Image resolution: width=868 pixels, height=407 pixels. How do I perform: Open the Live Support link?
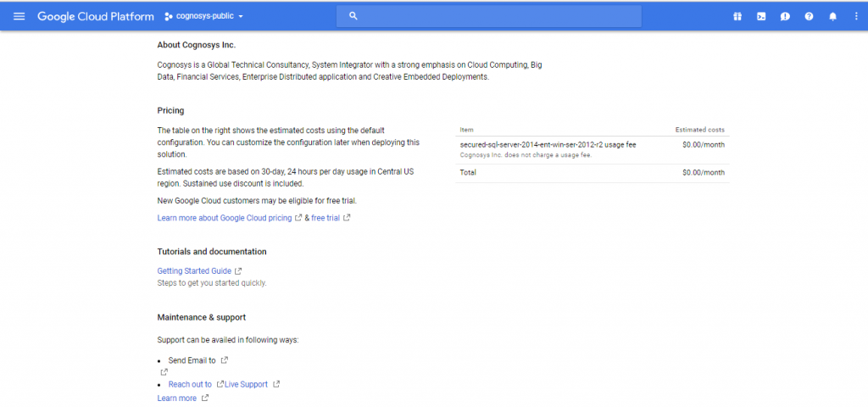coord(246,384)
